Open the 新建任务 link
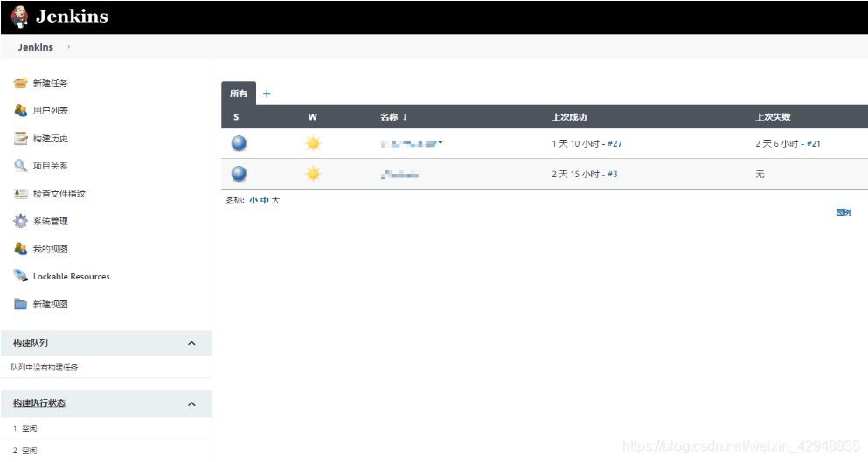The height and width of the screenshot is (462, 868). 51,84
